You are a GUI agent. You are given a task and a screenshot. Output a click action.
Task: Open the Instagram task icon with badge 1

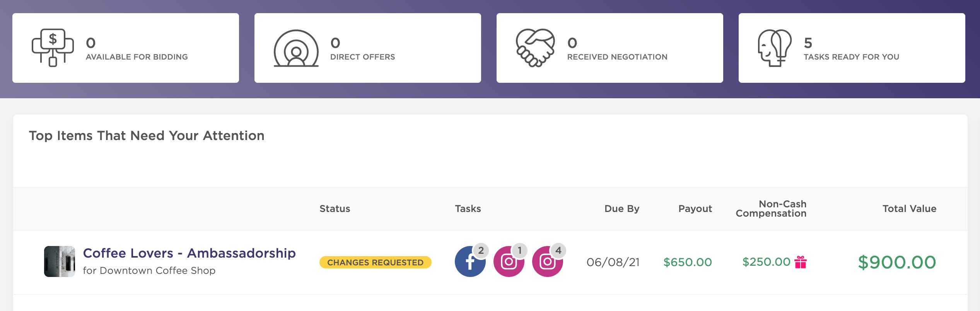coord(509,261)
